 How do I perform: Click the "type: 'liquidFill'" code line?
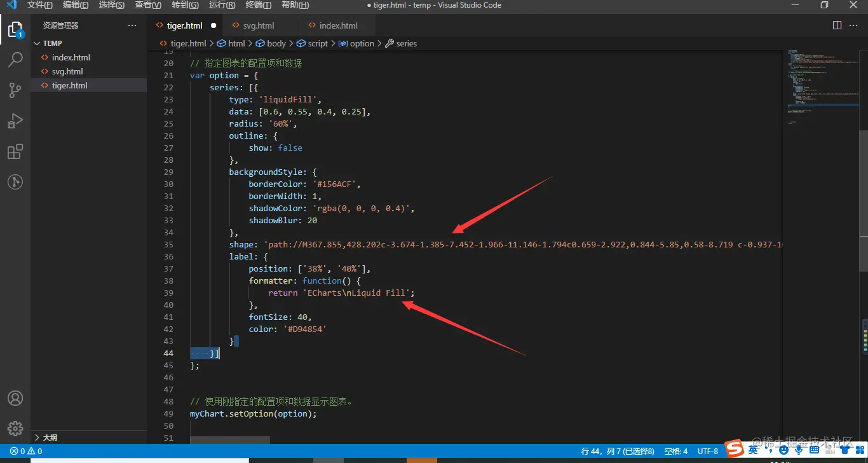pos(276,99)
